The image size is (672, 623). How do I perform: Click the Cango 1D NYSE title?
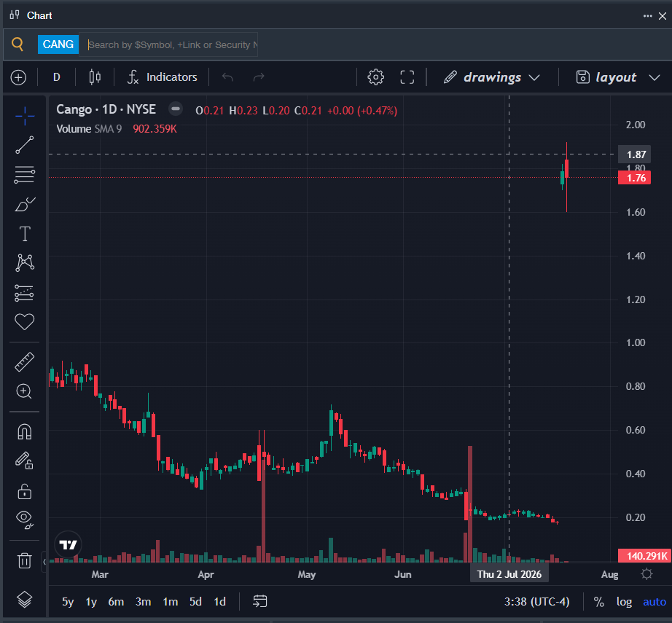pos(106,110)
